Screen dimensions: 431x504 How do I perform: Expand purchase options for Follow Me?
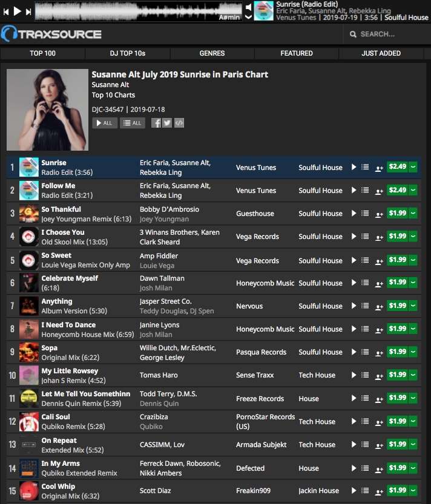click(x=413, y=190)
